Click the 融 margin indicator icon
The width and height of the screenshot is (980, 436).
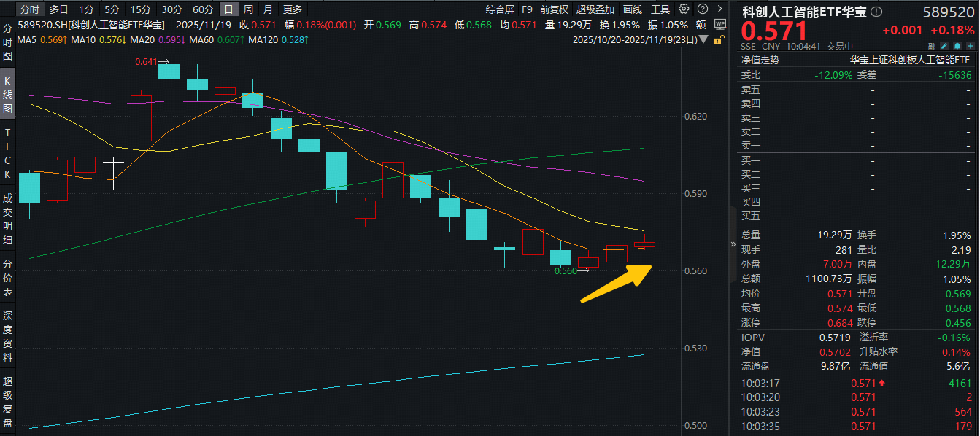pyautogui.click(x=932, y=46)
